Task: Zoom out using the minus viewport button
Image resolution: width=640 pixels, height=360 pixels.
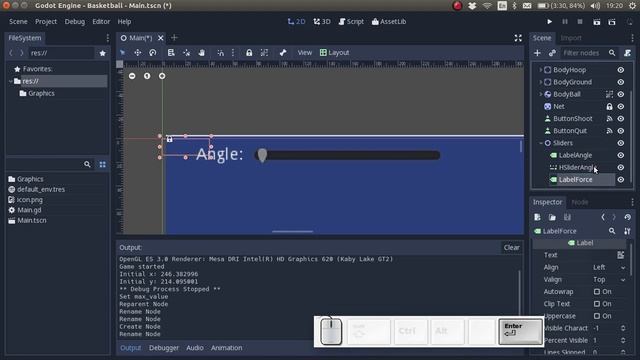Action: [x=132, y=76]
